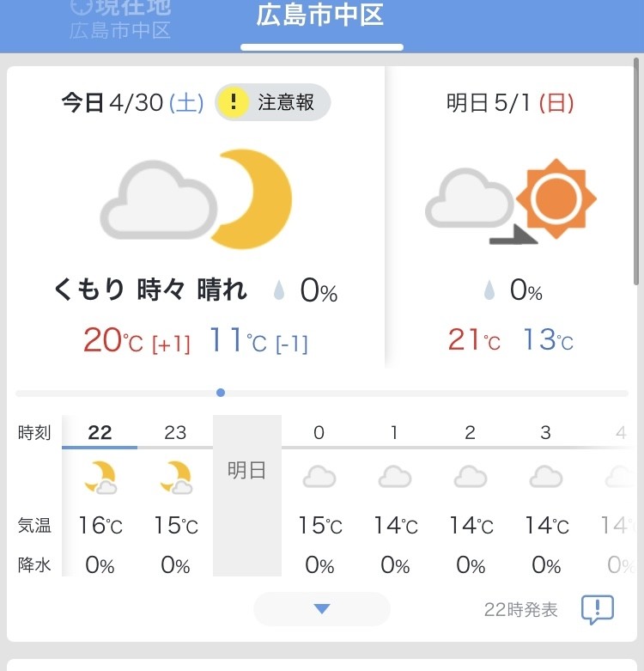
Task: Tap the 今日 4/30 date heading
Action: [x=131, y=103]
